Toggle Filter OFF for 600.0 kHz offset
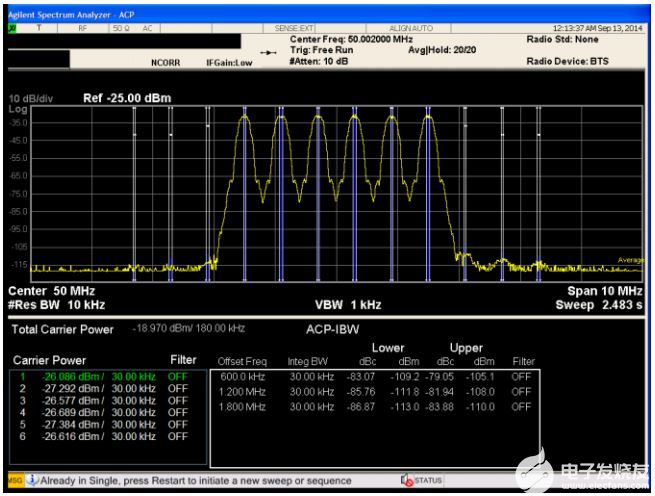655x496 pixels. (x=522, y=375)
